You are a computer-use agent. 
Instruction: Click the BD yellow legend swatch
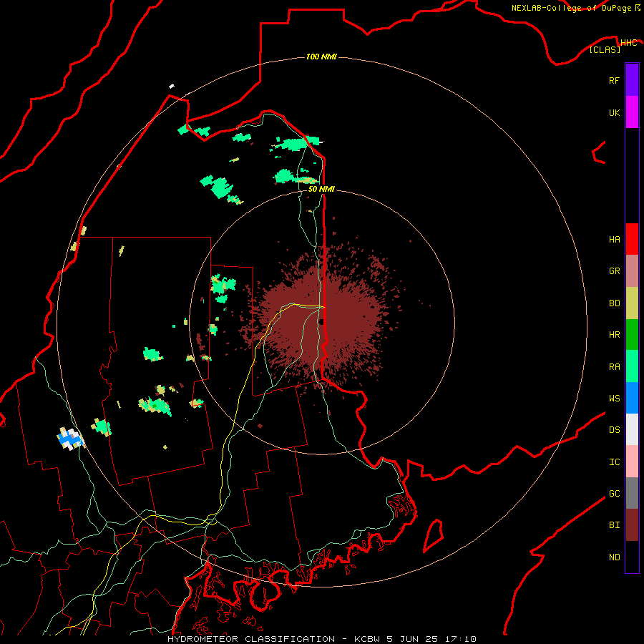[632, 303]
